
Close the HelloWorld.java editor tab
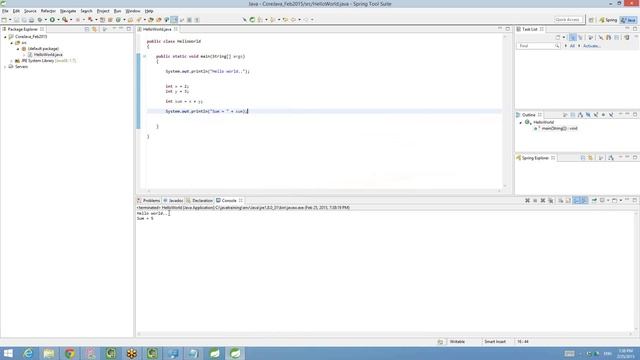pos(176,29)
